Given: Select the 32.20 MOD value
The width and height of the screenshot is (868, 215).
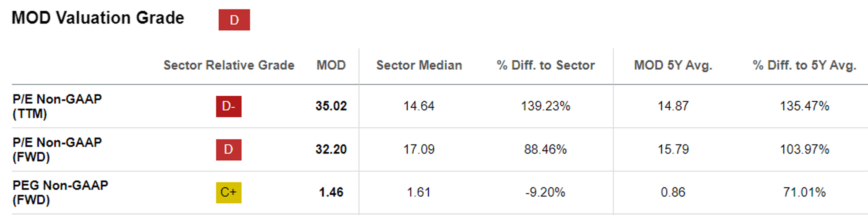Looking at the screenshot, I should point(331,149).
